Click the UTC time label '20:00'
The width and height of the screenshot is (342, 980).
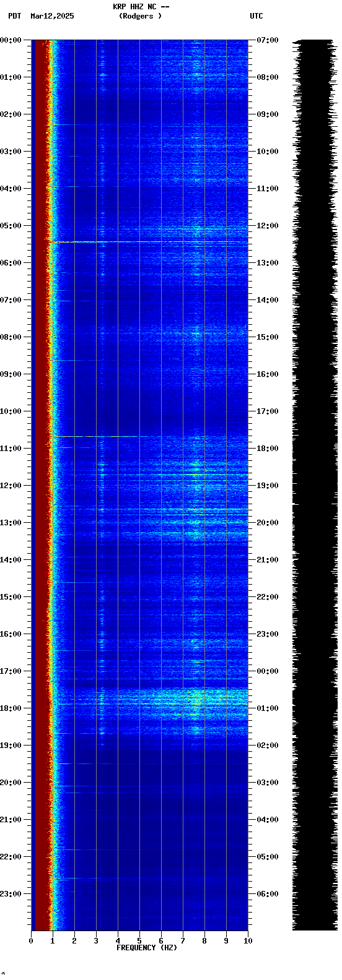(268, 523)
